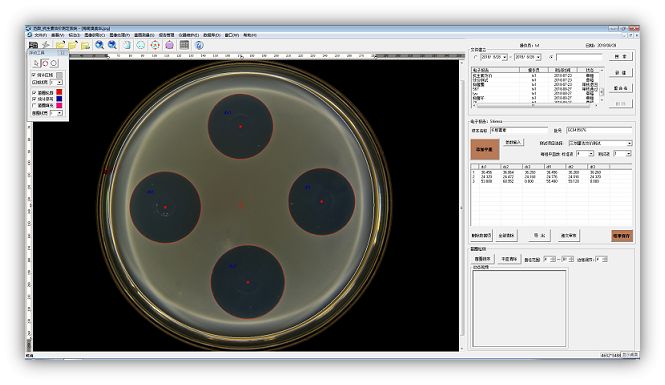Viewport: 665px width, 385px height.
Task: Click the first open-folder toolbar icon
Action: (60, 45)
